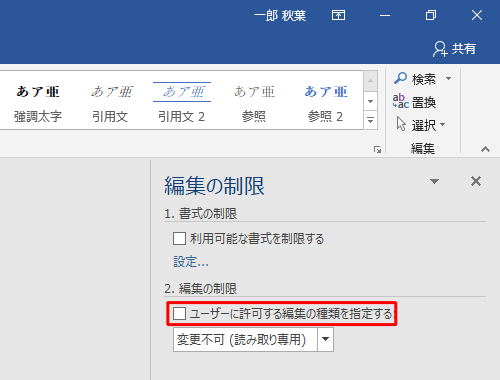Apply the 引用文 style
Image resolution: width=500 pixels, height=380 pixels.
pyautogui.click(x=110, y=103)
